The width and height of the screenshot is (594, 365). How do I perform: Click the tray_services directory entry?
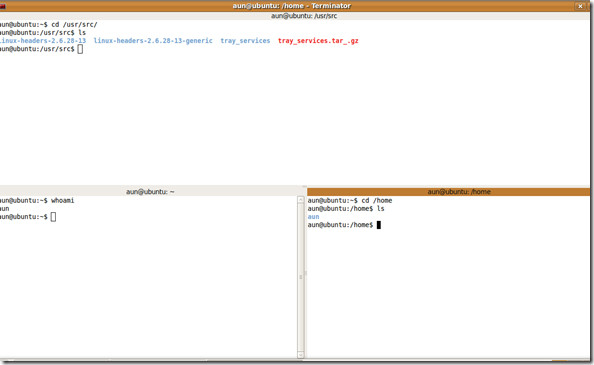pos(245,41)
